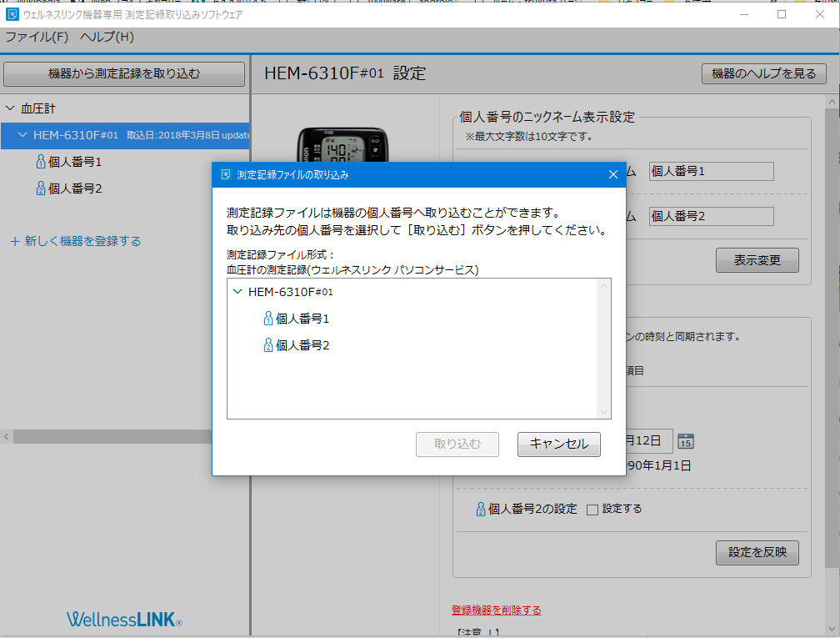Open the calendar date picker icon

tap(685, 440)
